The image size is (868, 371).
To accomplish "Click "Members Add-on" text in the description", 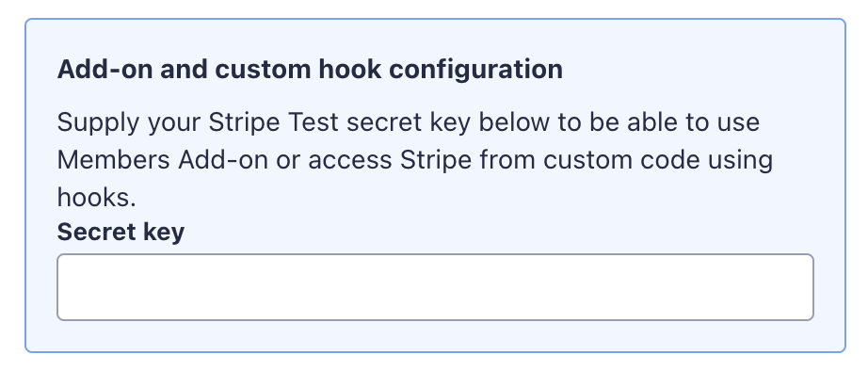I will 163,160.
